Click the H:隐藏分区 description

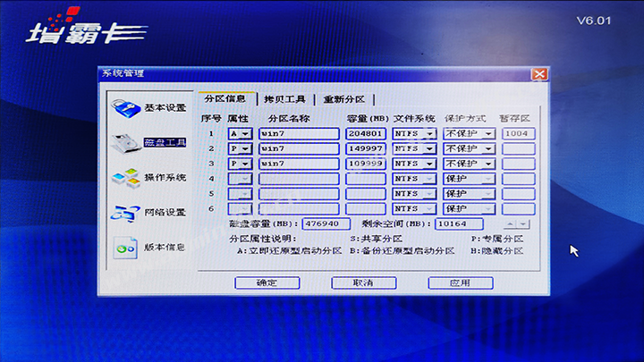coord(497,251)
